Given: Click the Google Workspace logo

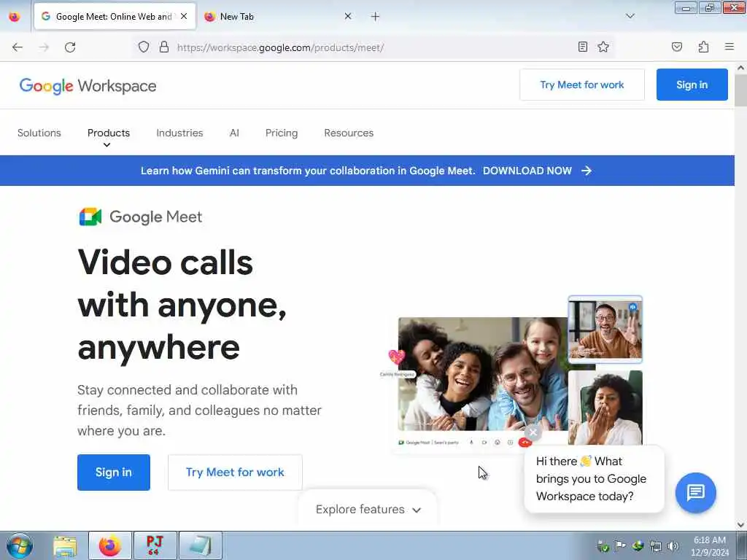Looking at the screenshot, I should (88, 86).
